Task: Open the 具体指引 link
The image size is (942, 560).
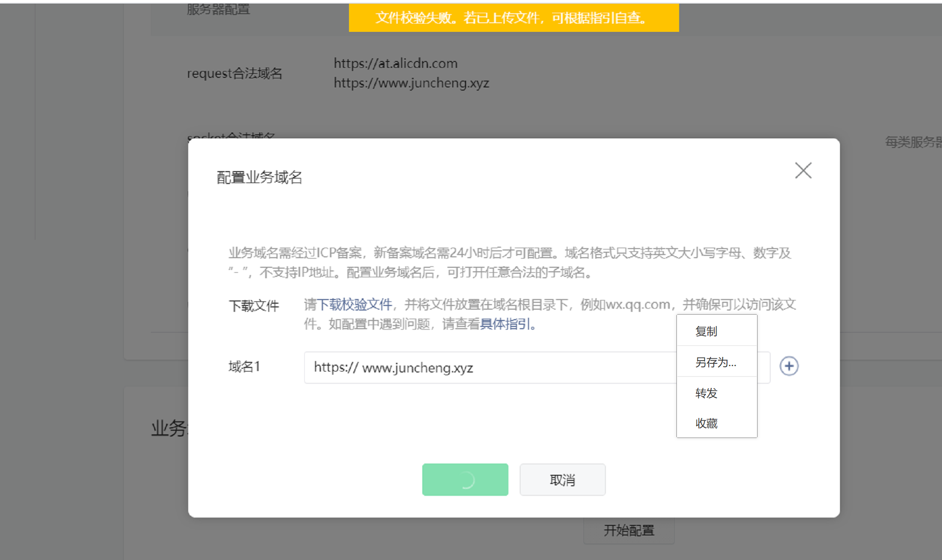Action: coord(506,324)
